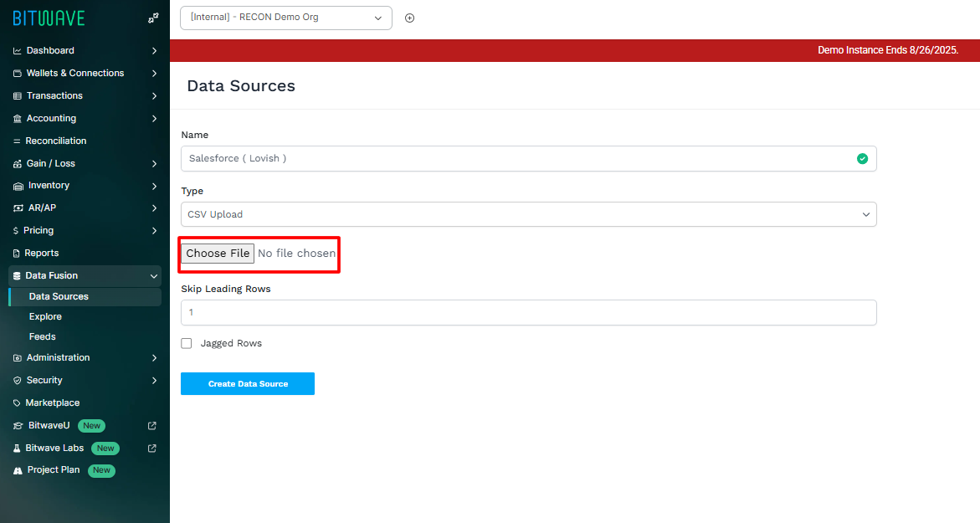Expand the Pricing chevron
Screen dimensions: 980x523
pos(154,231)
